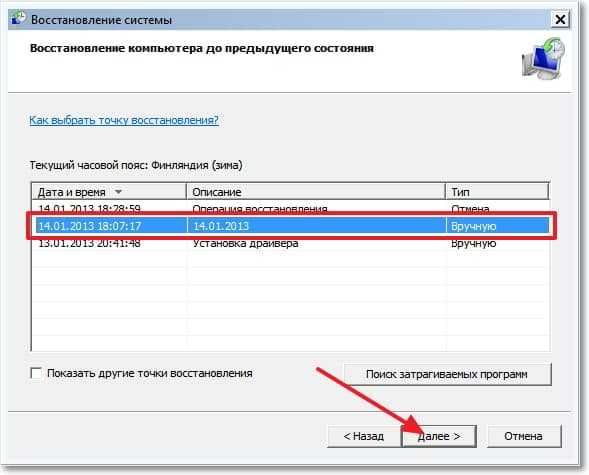Cancel with bottom 'Отмена' button
589x475 pixels.
[x=523, y=436]
